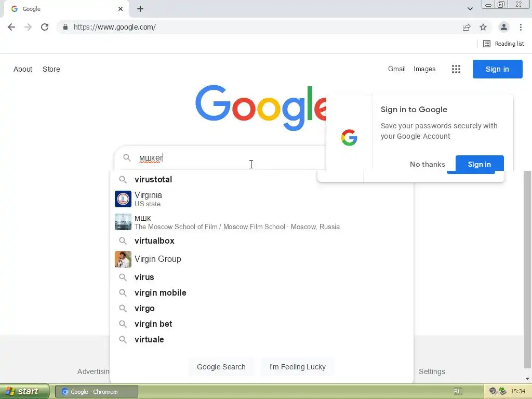Open the Gmail link
This screenshot has height=399, width=532.
point(396,69)
